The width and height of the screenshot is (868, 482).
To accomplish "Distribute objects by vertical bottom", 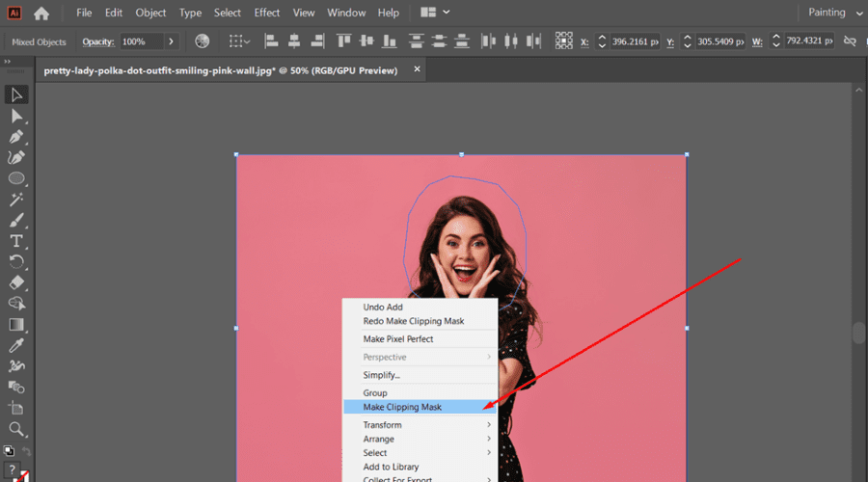I will [462, 40].
